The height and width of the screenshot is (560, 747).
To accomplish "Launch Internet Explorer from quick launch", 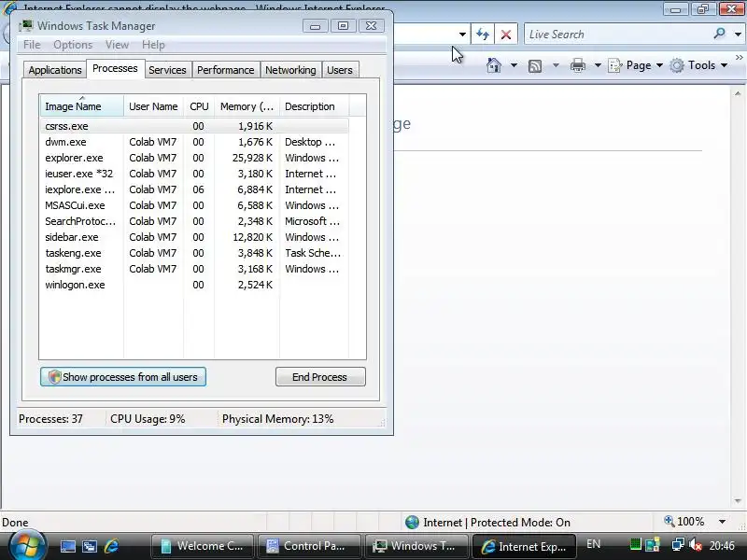I will click(111, 546).
